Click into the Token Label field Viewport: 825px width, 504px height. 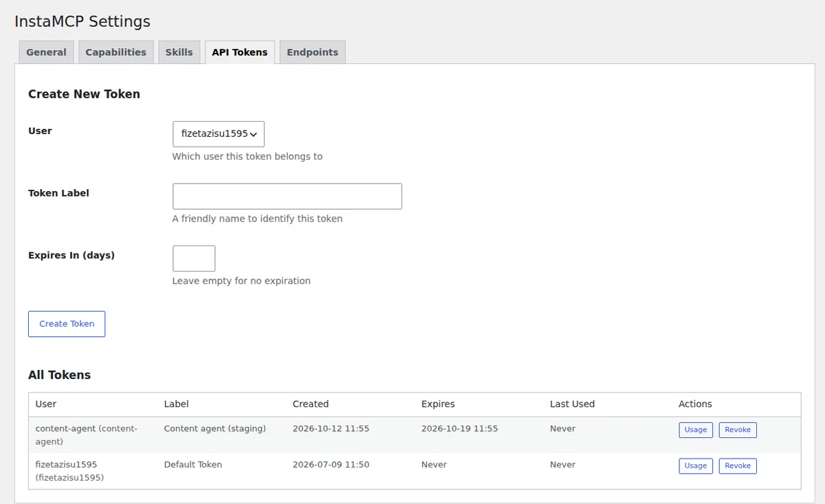click(287, 196)
